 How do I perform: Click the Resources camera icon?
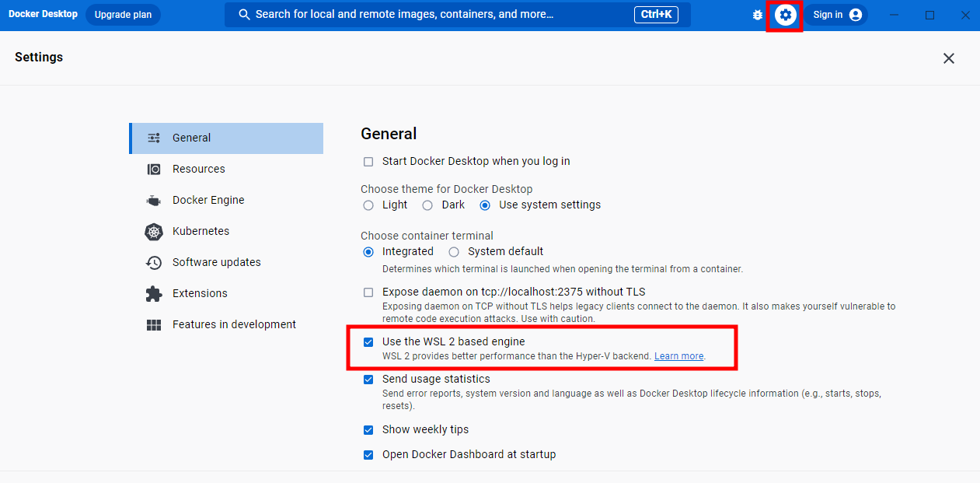(x=154, y=169)
